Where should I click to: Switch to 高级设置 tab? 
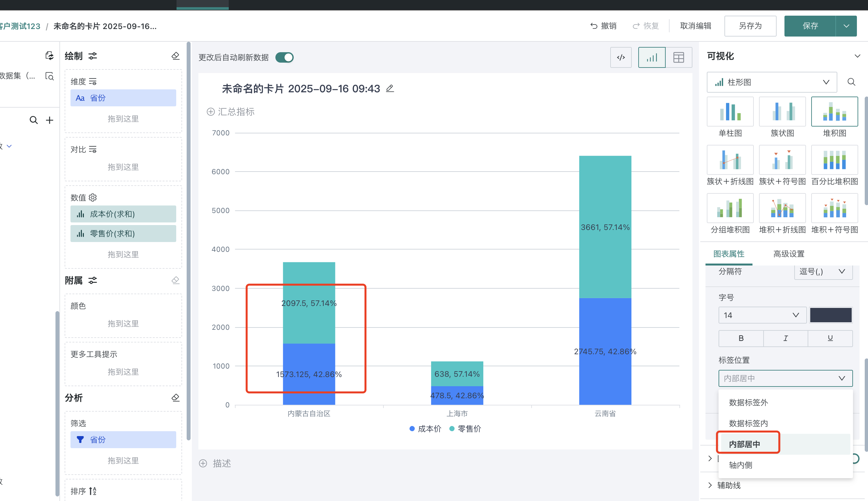point(788,254)
